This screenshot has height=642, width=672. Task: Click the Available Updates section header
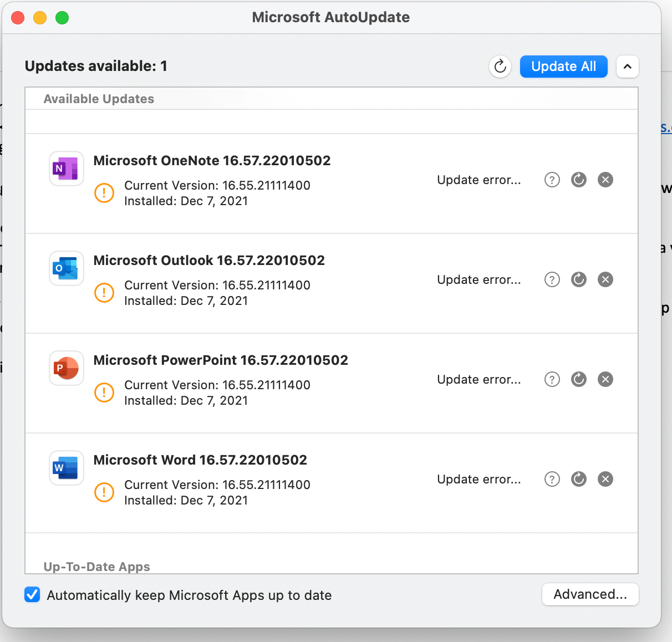pos(99,99)
